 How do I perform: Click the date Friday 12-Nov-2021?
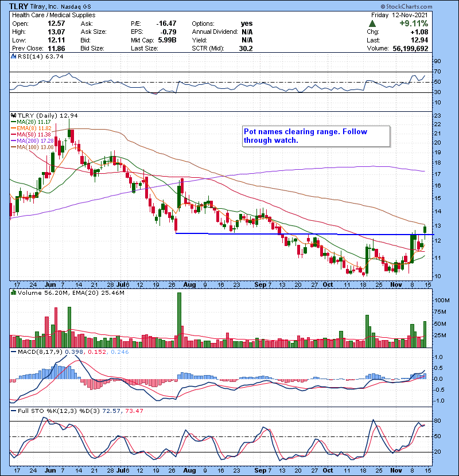tap(399, 15)
